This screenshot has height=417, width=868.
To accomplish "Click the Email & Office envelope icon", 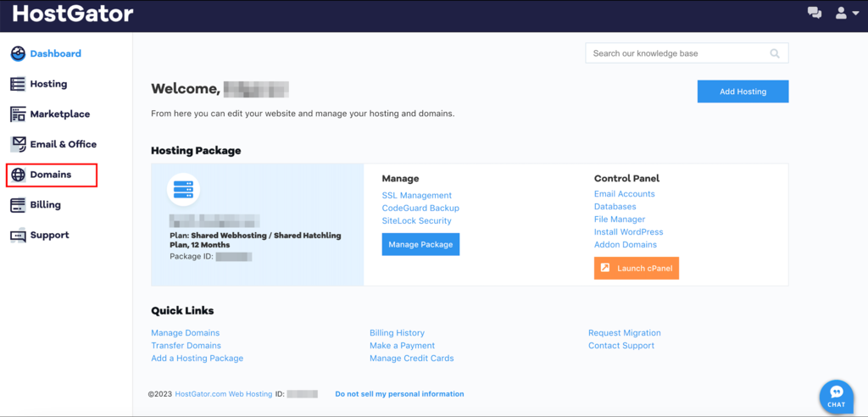I will click(x=18, y=144).
